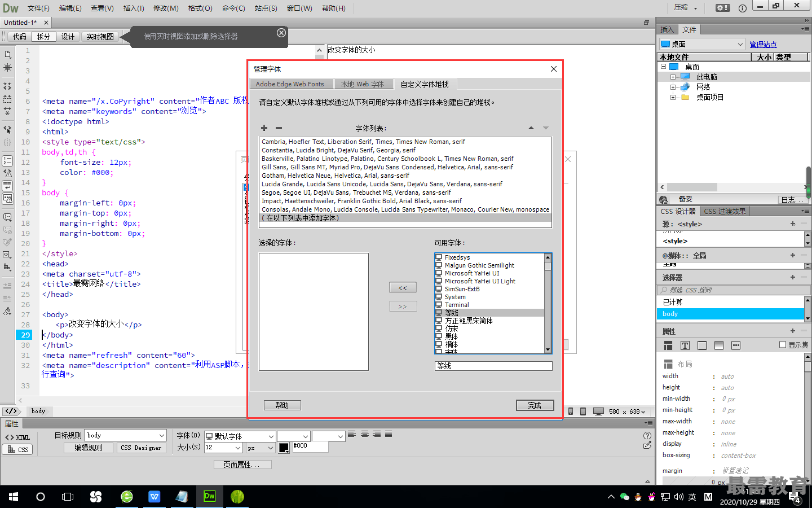Open the 修改(M) menu
Image resolution: width=812 pixels, height=508 pixels.
click(166, 8)
